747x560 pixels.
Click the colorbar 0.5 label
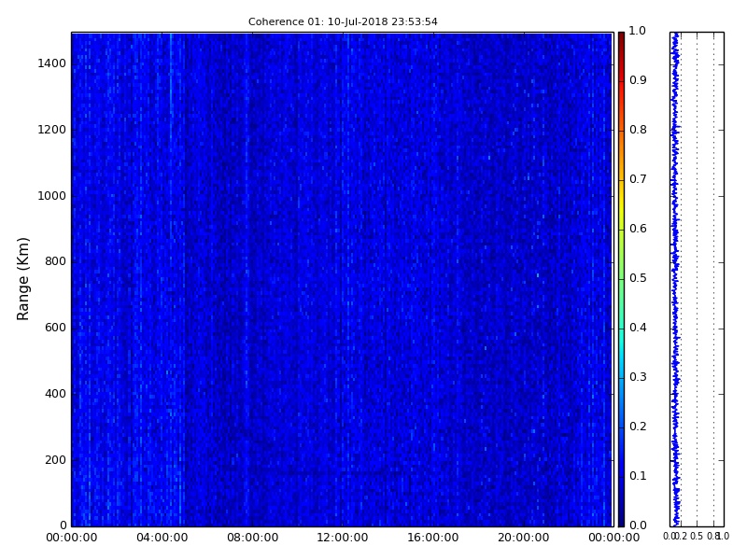pos(638,278)
